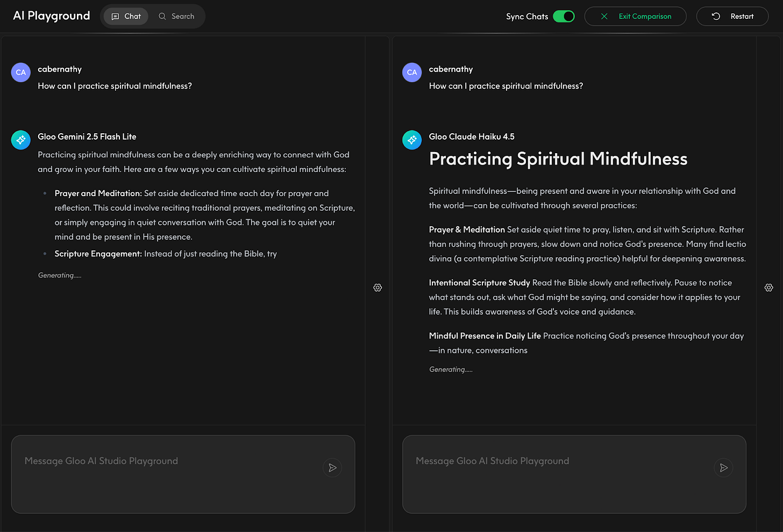The width and height of the screenshot is (783, 532).
Task: Click the Sync Chats label
Action: [x=527, y=17]
